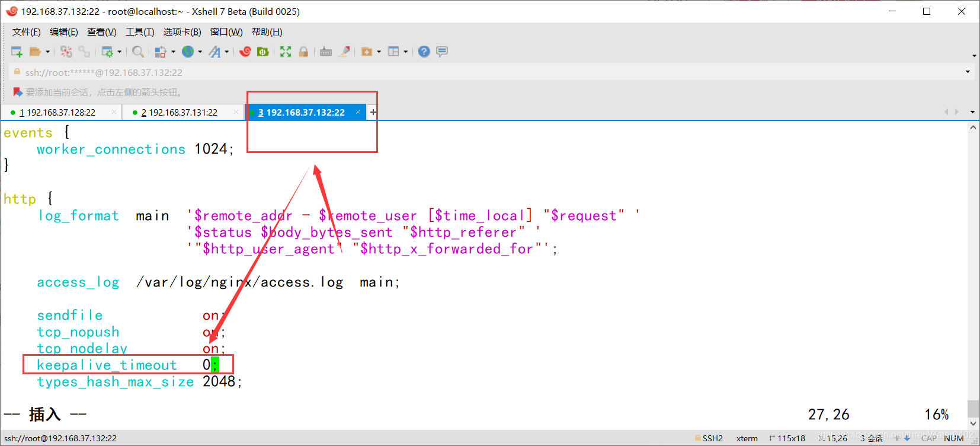This screenshot has width=980, height=446.
Task: Click the terminal scrollbar up arrow
Action: 973,128
